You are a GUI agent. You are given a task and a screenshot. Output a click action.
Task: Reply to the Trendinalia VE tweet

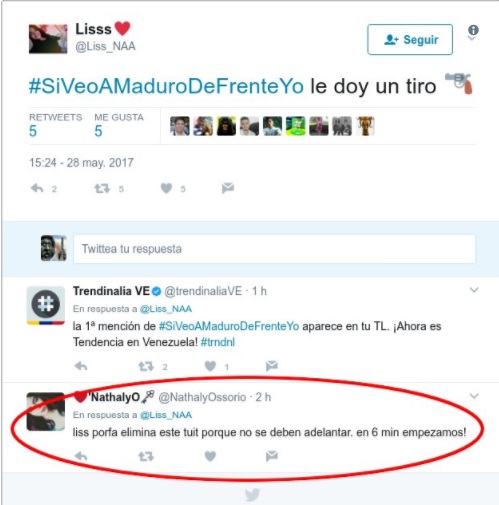coord(81,366)
